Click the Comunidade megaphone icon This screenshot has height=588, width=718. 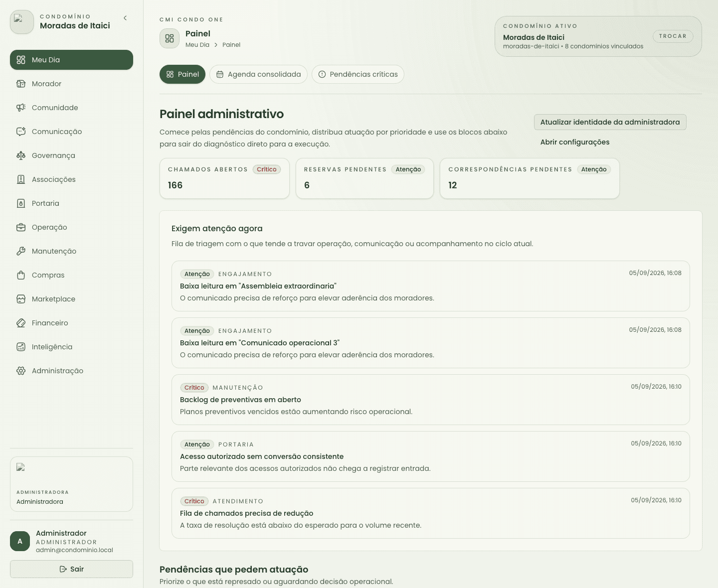tap(21, 108)
